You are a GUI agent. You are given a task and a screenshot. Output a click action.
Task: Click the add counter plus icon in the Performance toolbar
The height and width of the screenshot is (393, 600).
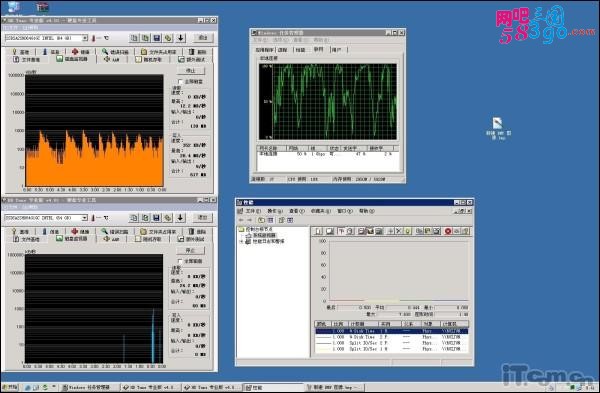coord(391,231)
